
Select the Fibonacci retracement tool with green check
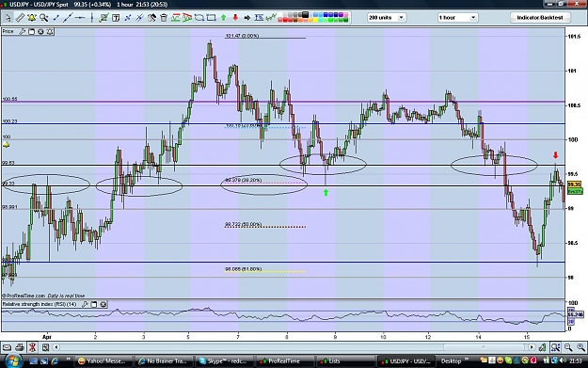[103, 18]
